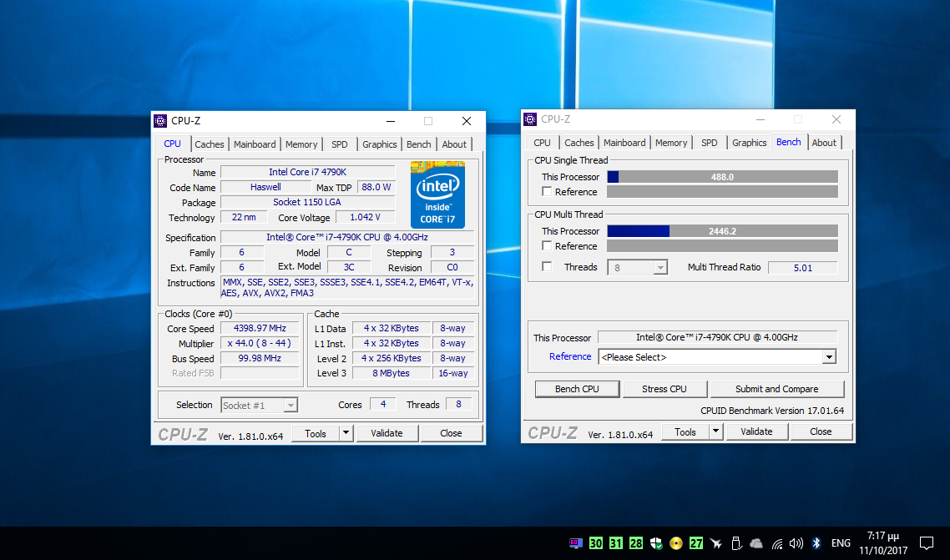950x560 pixels.
Task: Click the blue Reference link label
Action: [x=570, y=356]
